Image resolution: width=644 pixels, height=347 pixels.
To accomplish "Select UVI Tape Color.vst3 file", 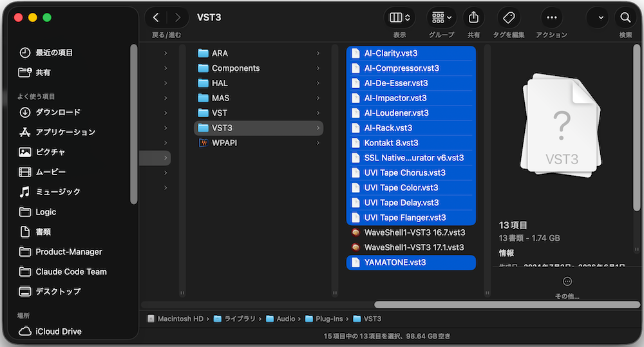I will 411,188.
